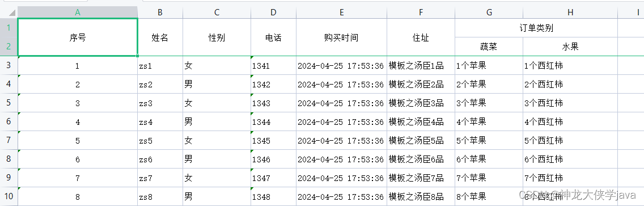Select the cell containing zs1
The width and height of the screenshot is (644, 206).
160,65
